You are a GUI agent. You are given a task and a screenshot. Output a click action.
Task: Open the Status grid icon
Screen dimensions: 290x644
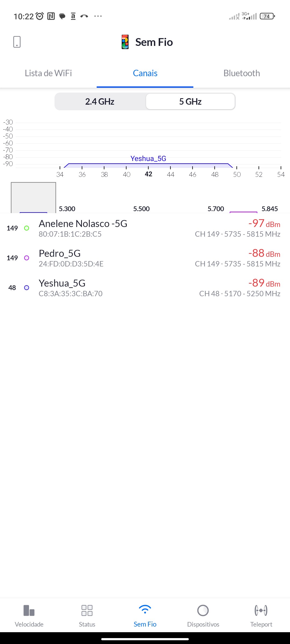point(87,610)
